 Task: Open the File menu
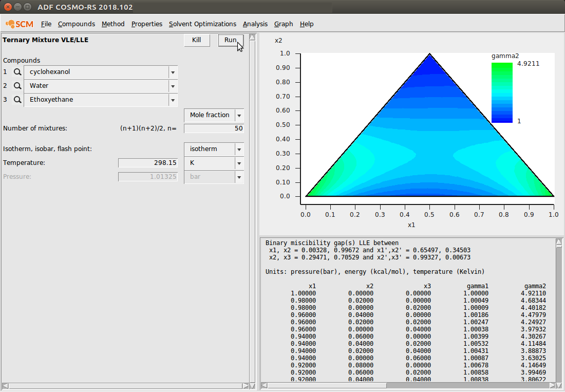click(46, 24)
